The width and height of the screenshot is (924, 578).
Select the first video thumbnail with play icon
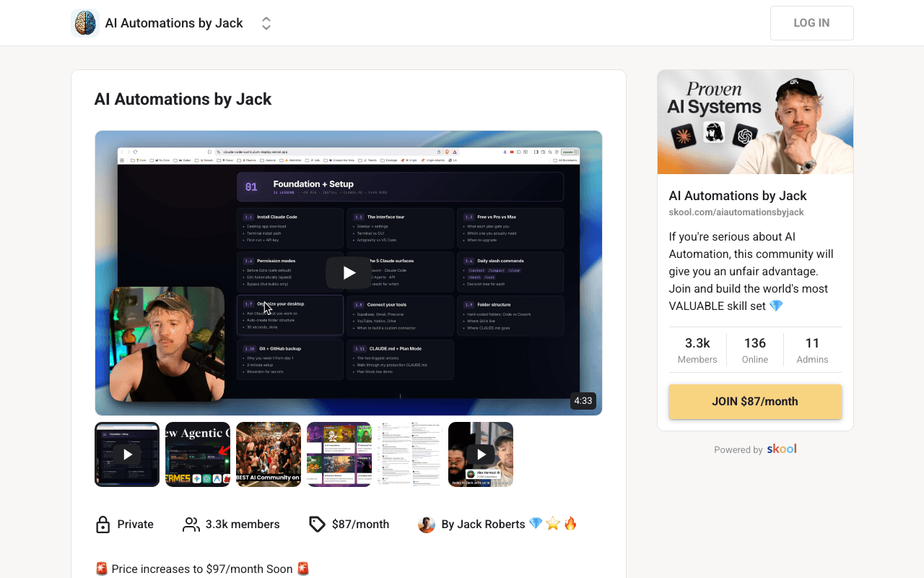[x=127, y=454]
